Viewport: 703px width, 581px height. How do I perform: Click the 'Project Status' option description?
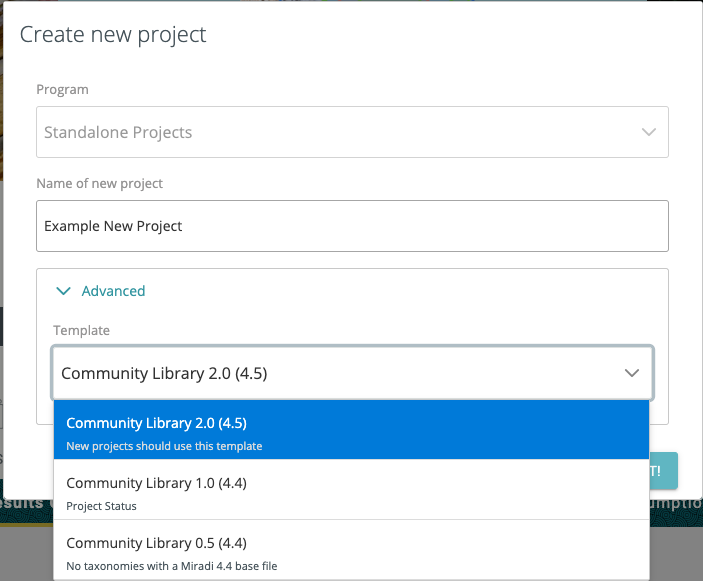[x=101, y=506]
